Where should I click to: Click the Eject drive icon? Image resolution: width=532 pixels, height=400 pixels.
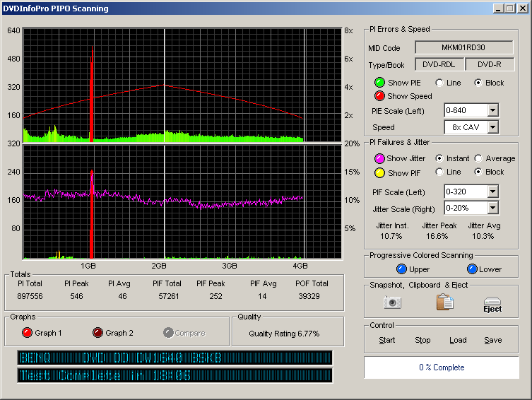pos(492,304)
